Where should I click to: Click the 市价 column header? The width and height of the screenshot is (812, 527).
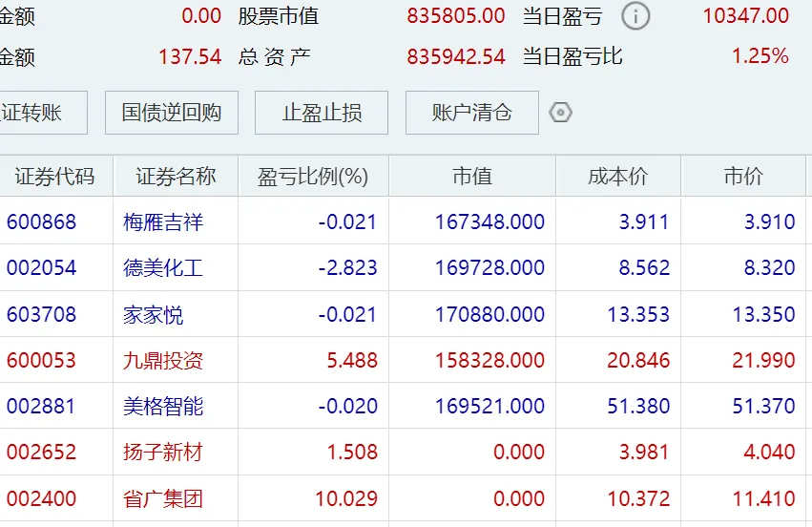pyautogui.click(x=743, y=177)
